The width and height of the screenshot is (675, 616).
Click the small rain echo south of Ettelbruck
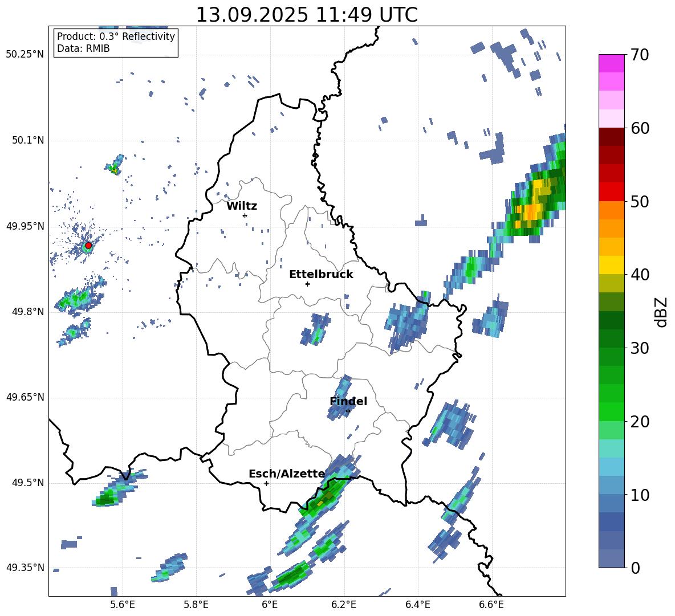(316, 329)
